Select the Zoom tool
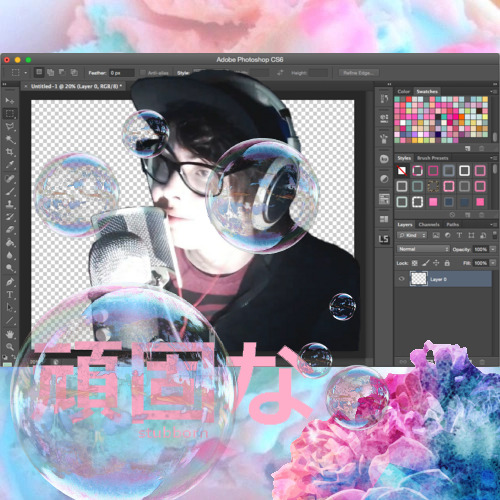This screenshot has height=500, width=500. tap(10, 347)
